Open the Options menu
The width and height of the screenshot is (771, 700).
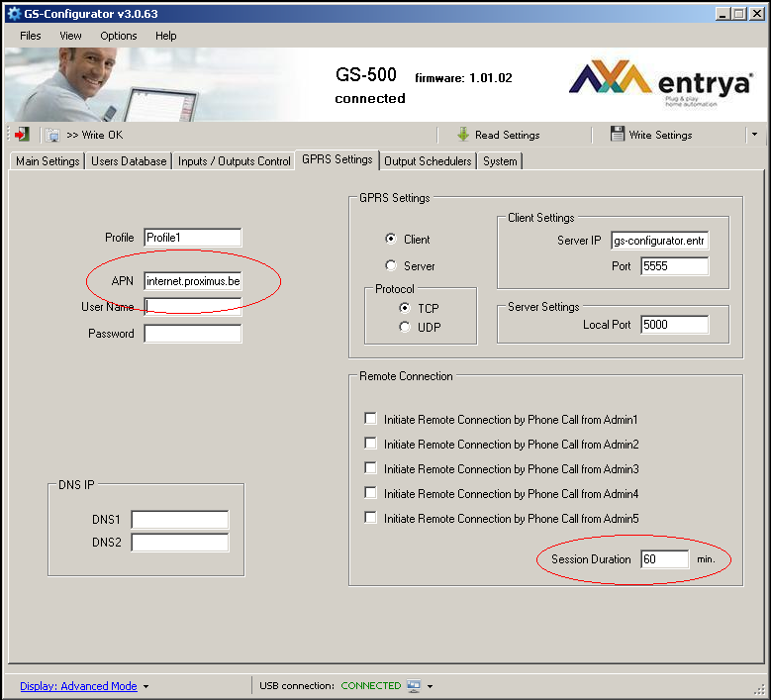pos(119,36)
